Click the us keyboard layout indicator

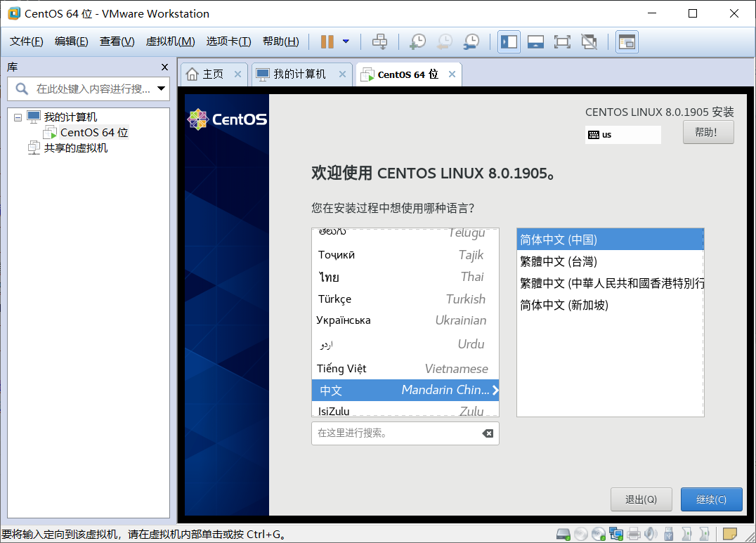coord(623,135)
